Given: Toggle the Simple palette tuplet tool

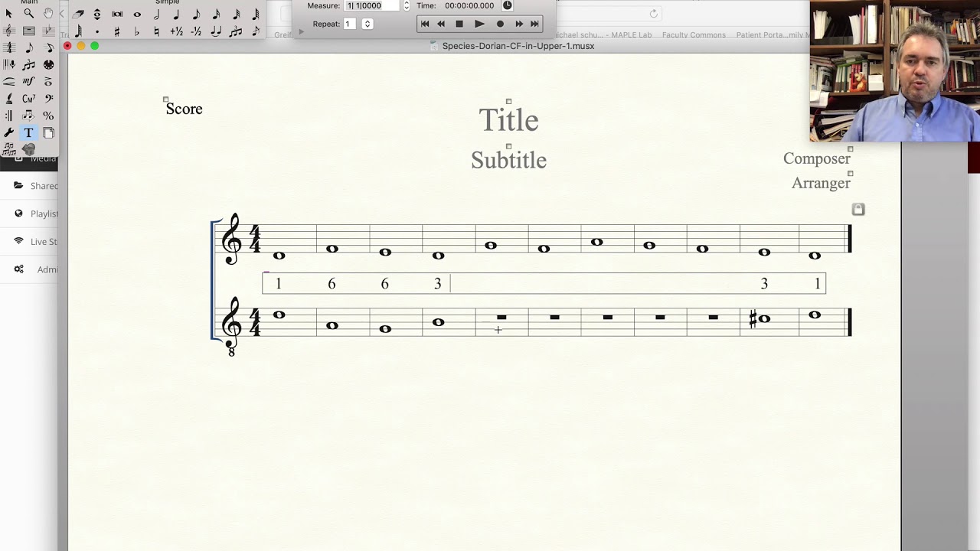Looking at the screenshot, I should 236,31.
